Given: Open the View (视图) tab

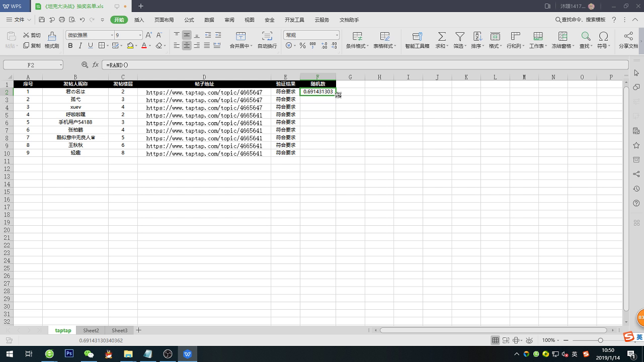Looking at the screenshot, I should coord(250,20).
